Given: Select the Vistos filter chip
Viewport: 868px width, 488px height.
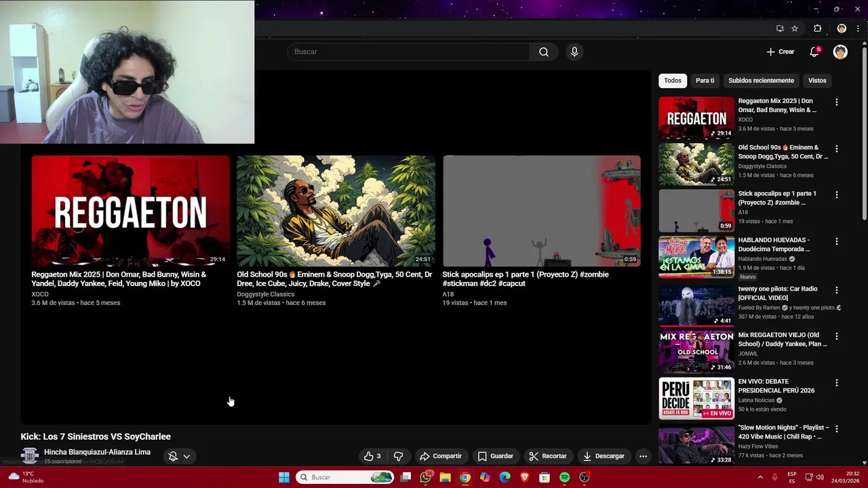Looking at the screenshot, I should (x=817, y=81).
